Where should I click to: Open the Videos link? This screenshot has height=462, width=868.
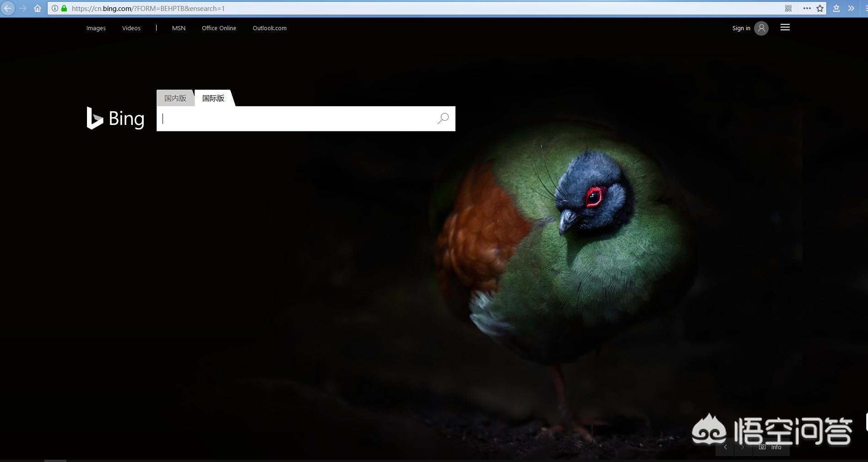tap(131, 28)
